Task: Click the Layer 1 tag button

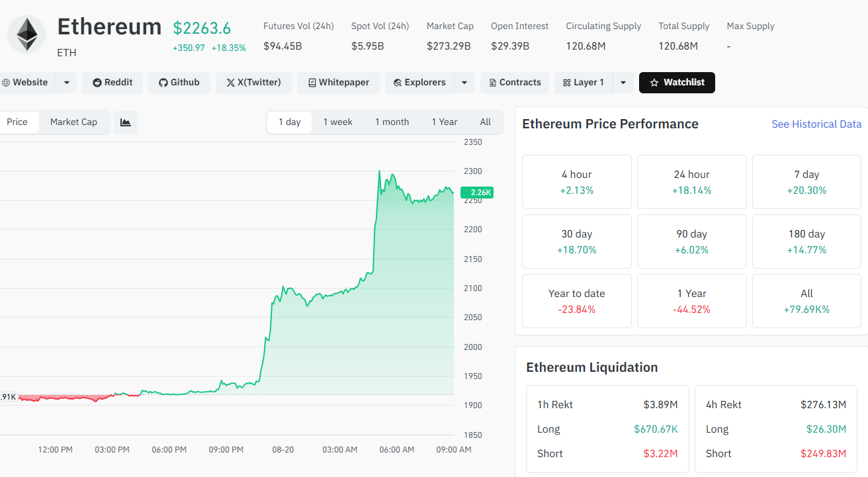Action: tap(584, 83)
